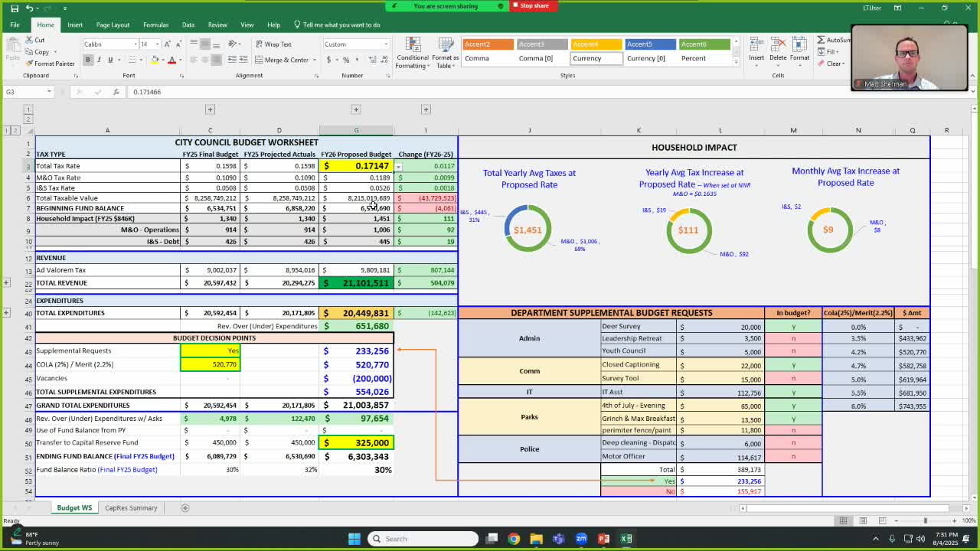Apply the orange Accent2 cell style
Screen dimensions: 980x551
[487, 44]
